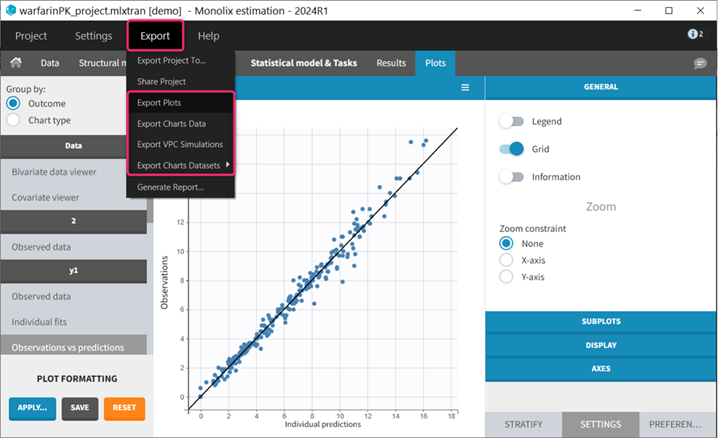Open Individual fits in the plot list

tap(41, 322)
